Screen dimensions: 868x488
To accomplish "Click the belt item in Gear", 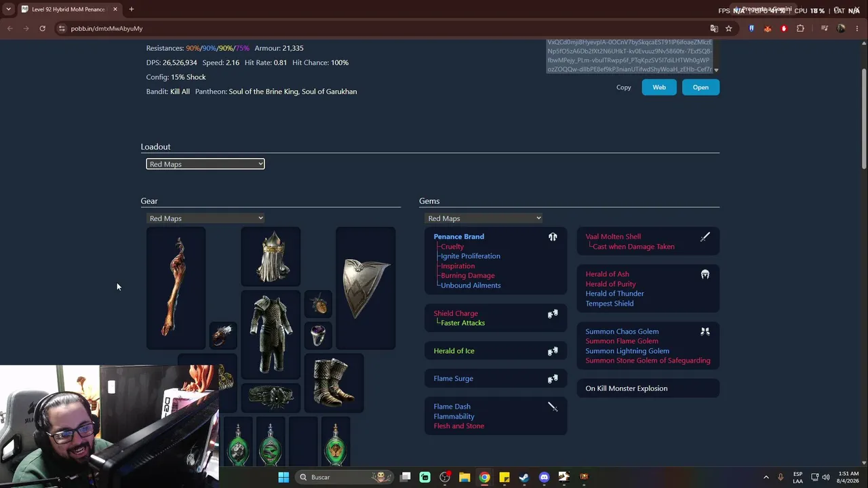I will click(271, 398).
